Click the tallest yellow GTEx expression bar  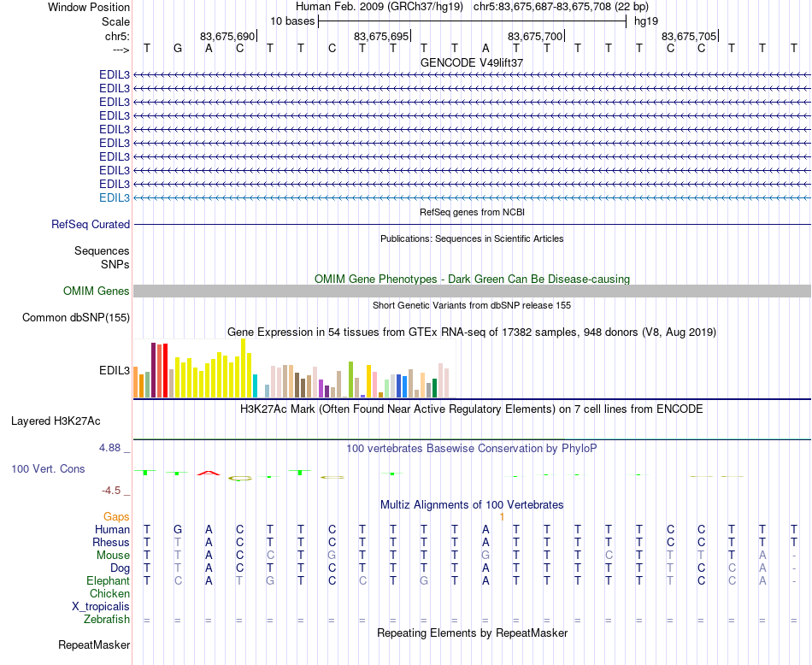click(244, 368)
